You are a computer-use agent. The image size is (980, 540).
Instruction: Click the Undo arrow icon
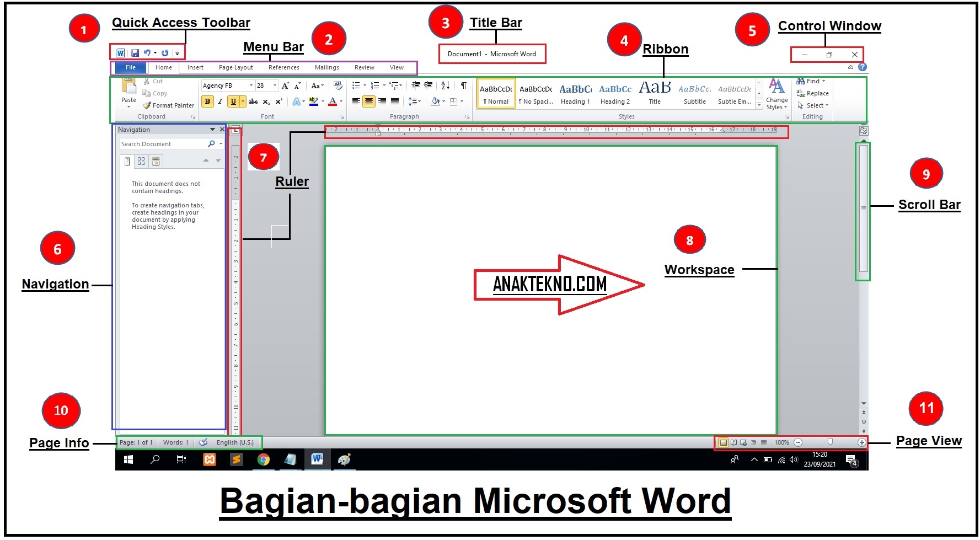147,53
